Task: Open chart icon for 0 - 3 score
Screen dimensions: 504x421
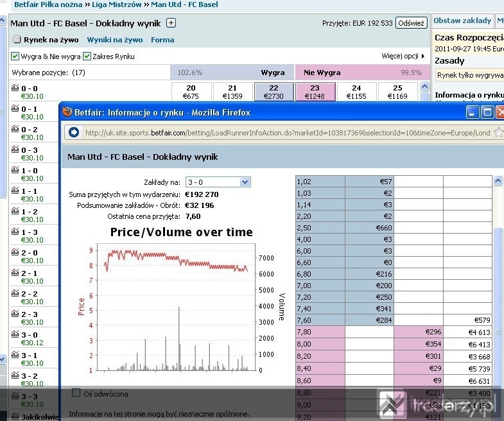Action: (x=15, y=150)
